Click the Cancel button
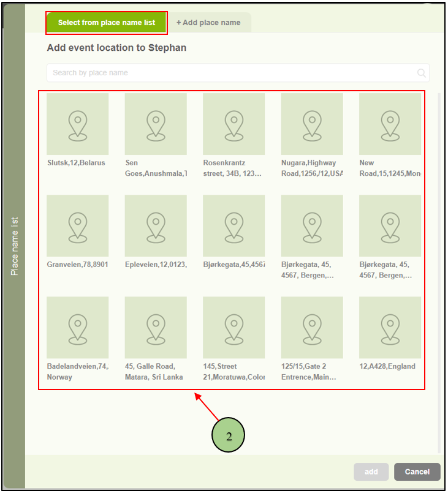This screenshot has width=448, height=493. [x=417, y=472]
